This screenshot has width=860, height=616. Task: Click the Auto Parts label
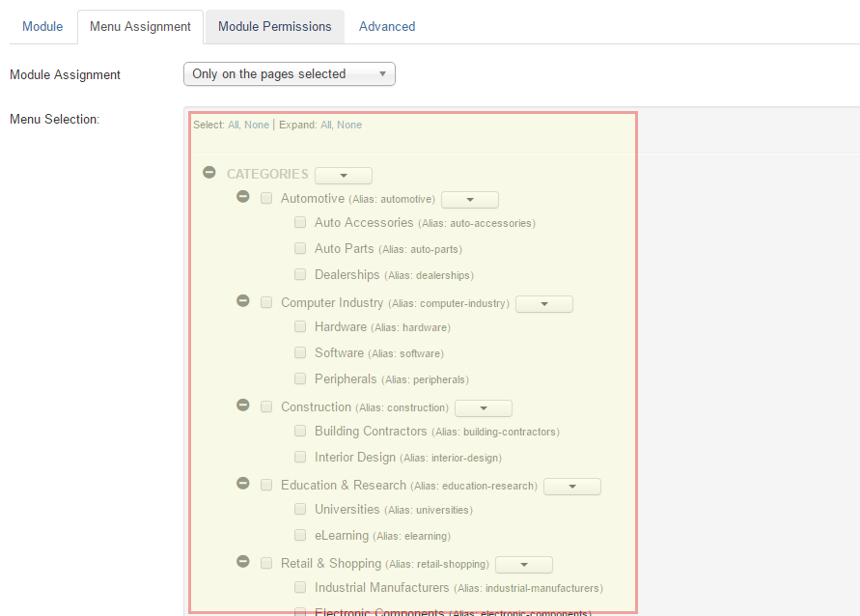(x=344, y=248)
